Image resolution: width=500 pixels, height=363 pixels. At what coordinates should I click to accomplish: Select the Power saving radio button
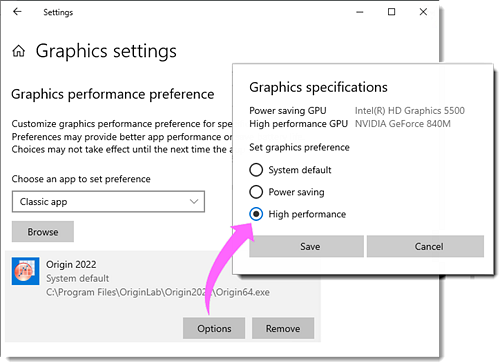pos(256,192)
